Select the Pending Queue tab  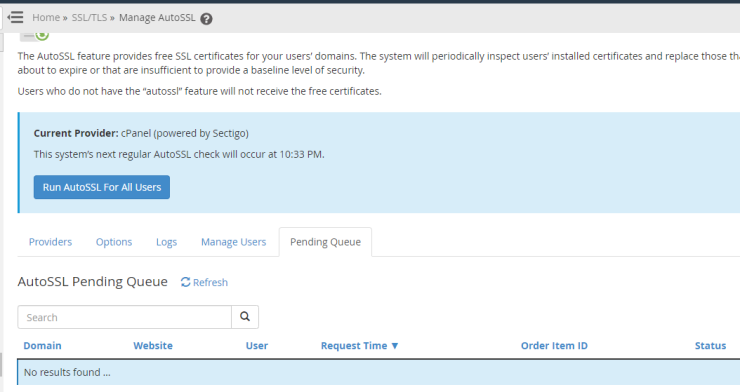click(x=325, y=242)
